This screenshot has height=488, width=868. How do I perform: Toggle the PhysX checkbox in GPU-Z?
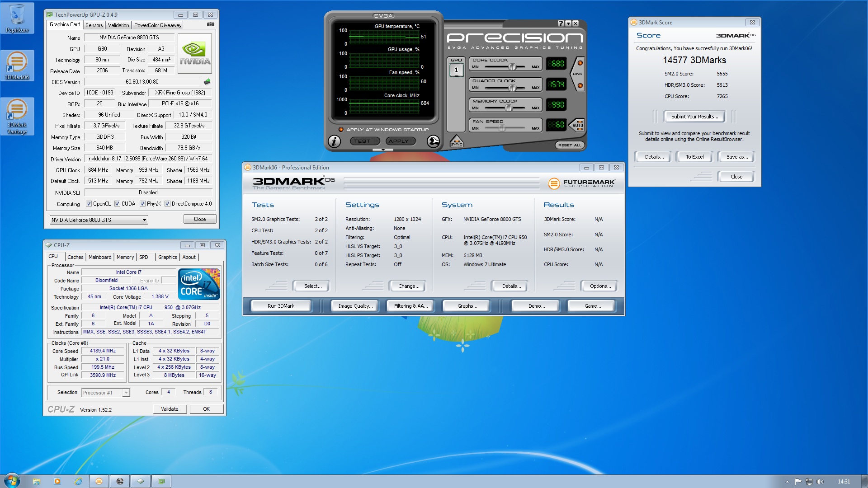[x=142, y=204]
